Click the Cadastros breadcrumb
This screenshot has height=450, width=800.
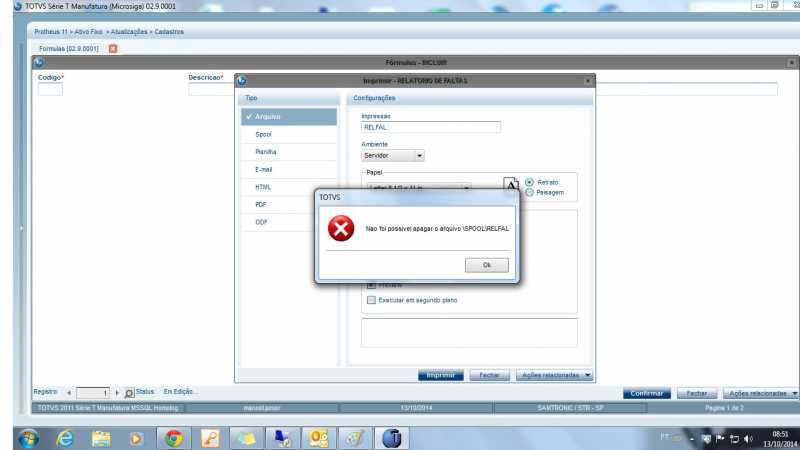coord(169,32)
